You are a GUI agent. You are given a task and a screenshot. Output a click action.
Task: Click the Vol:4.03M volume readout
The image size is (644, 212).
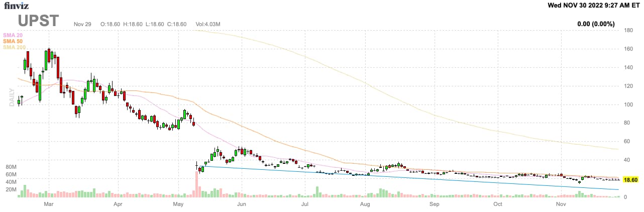207,24
